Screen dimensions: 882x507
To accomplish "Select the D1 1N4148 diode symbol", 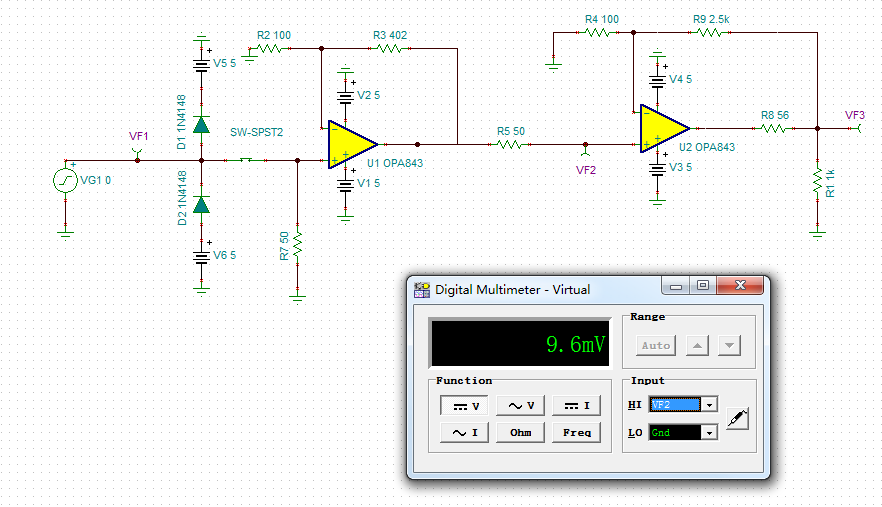I will click(201, 124).
